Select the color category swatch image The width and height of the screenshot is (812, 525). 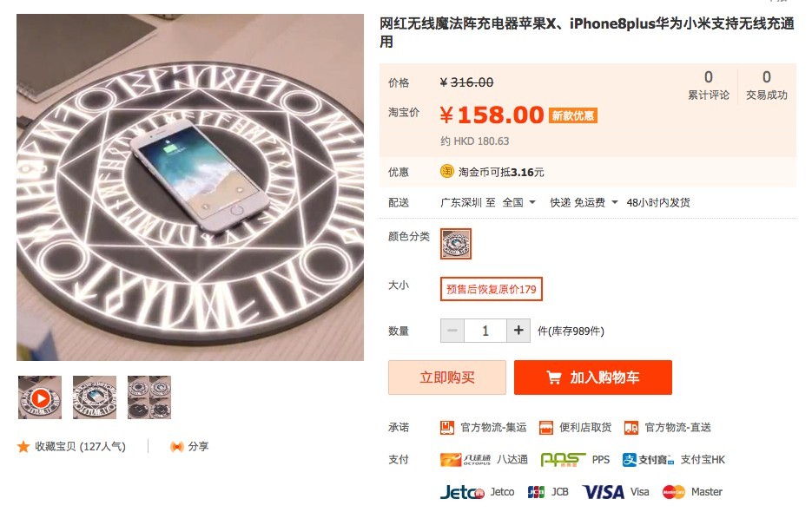click(x=456, y=244)
